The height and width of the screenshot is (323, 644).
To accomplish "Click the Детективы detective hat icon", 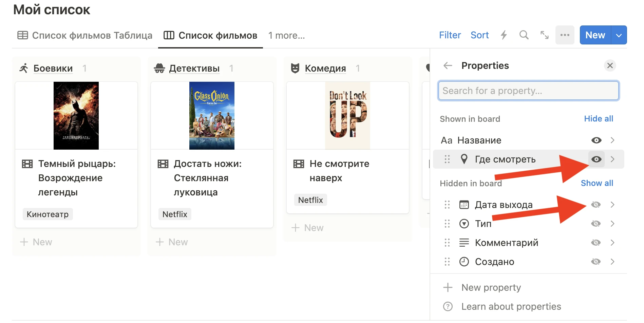I will tap(159, 68).
